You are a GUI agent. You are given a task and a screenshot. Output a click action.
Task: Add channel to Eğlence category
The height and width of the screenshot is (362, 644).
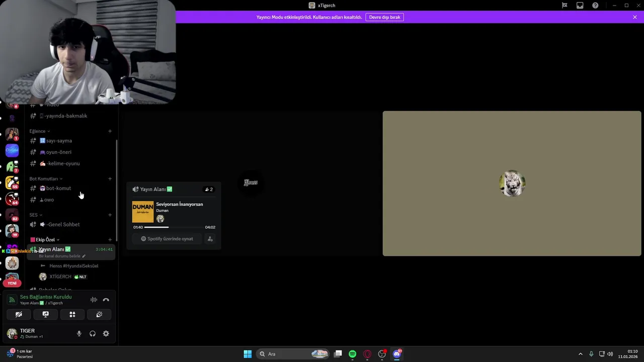pyautogui.click(x=110, y=131)
